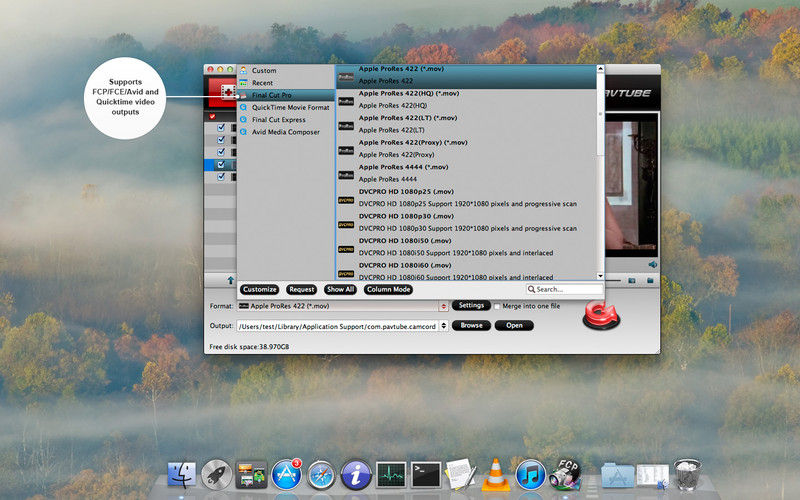Open the Format dropdown arrows
The image size is (800, 500).
pos(443,306)
